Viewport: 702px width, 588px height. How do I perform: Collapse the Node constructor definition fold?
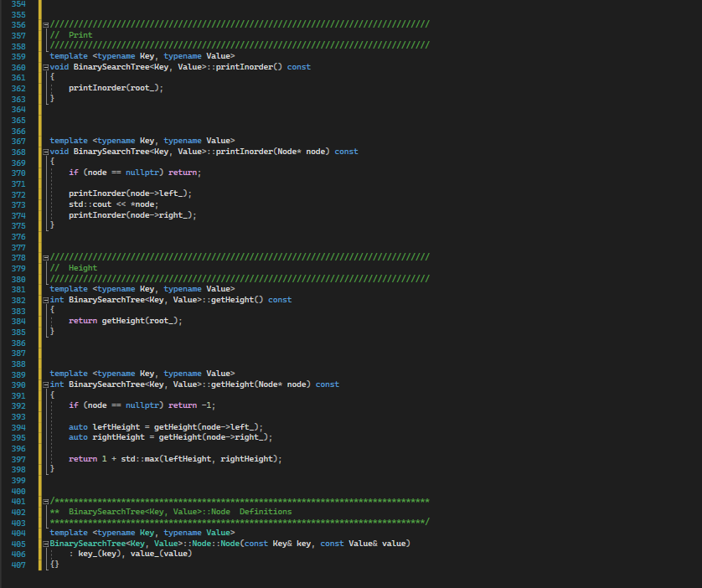pyautogui.click(x=44, y=542)
